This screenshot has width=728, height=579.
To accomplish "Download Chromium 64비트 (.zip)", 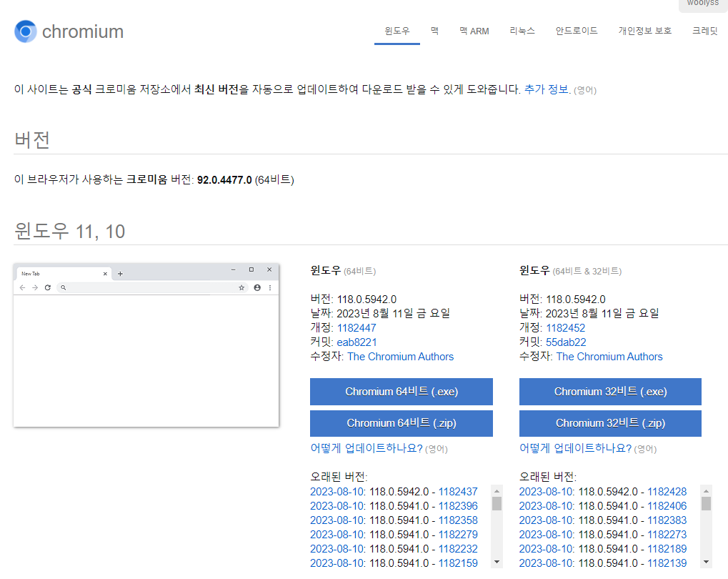I will click(x=401, y=423).
